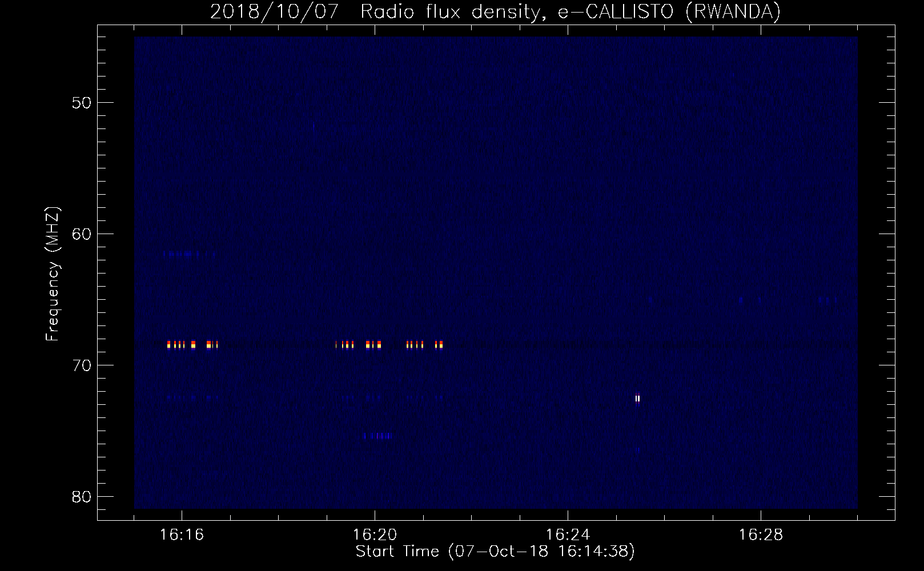Click the 50 MHz frequency tick label
Image resolution: width=924 pixels, height=571 pixels.
coord(82,103)
